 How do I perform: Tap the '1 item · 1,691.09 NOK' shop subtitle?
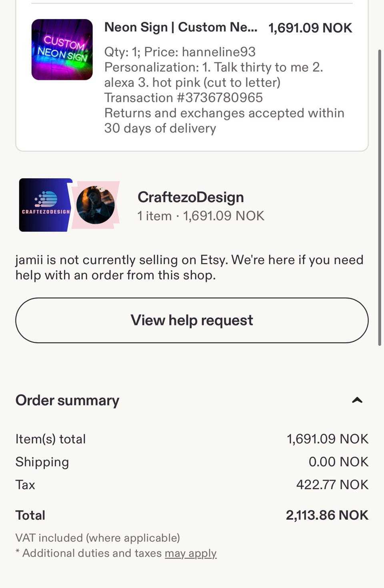click(x=201, y=216)
